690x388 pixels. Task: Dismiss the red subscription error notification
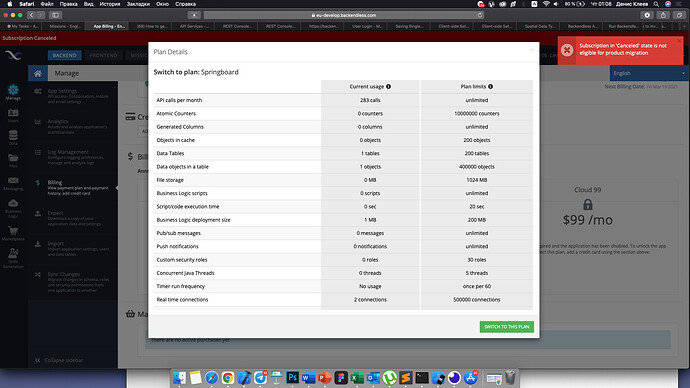[x=679, y=40]
